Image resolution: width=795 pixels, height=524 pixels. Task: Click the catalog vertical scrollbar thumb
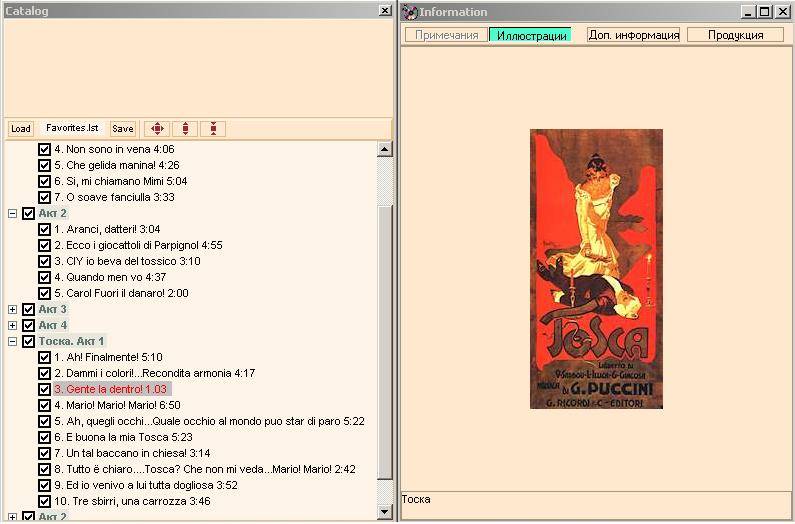[385, 342]
